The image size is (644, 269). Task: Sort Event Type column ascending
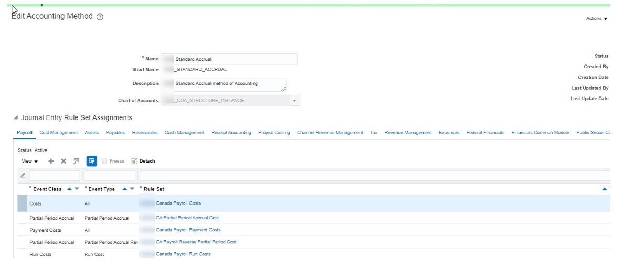point(125,189)
